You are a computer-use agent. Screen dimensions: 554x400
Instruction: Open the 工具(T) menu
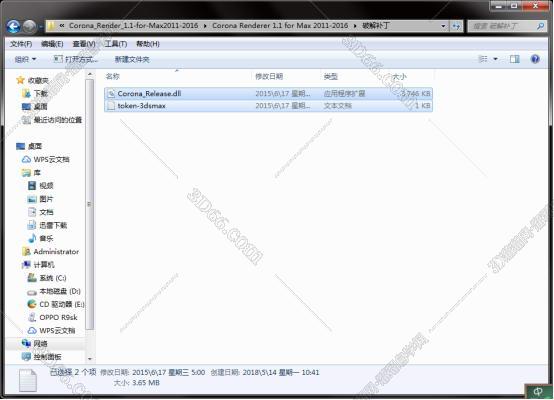(x=116, y=44)
